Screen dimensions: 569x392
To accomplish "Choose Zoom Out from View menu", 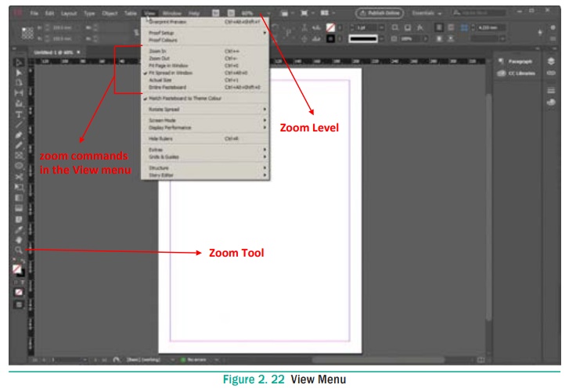I will (x=205, y=58).
